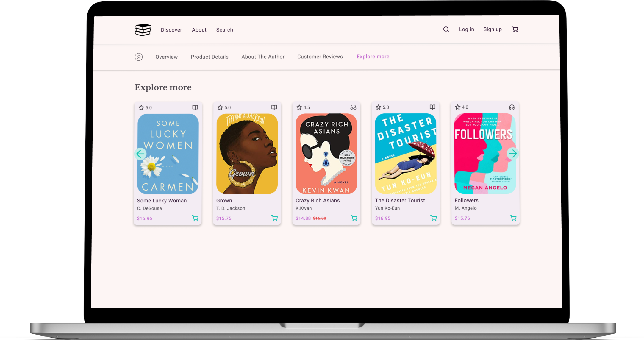The image size is (644, 345).
Task: Add Some Lucky Woman to cart
Action: click(x=195, y=218)
